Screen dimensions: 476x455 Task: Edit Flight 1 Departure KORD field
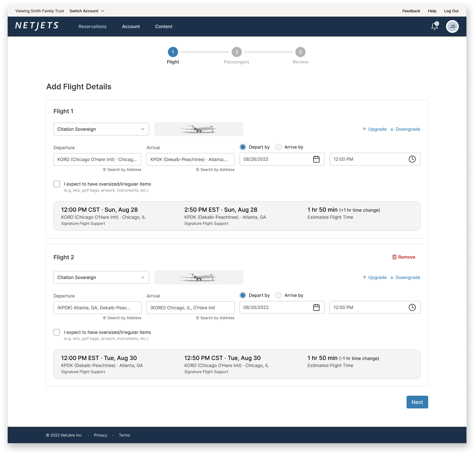pyautogui.click(x=97, y=159)
